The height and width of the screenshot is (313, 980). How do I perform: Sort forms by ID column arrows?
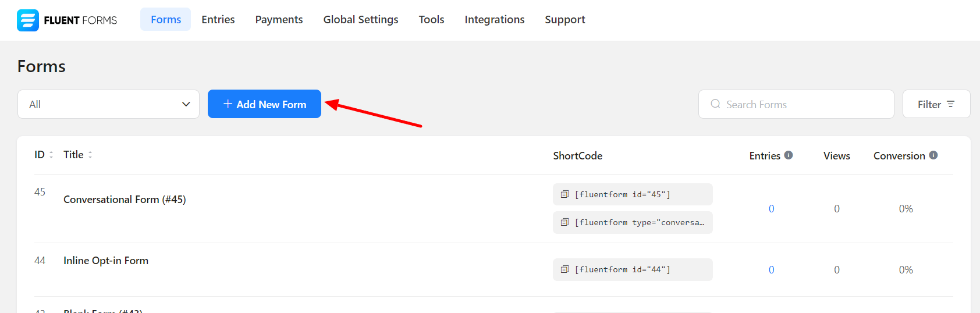[51, 155]
